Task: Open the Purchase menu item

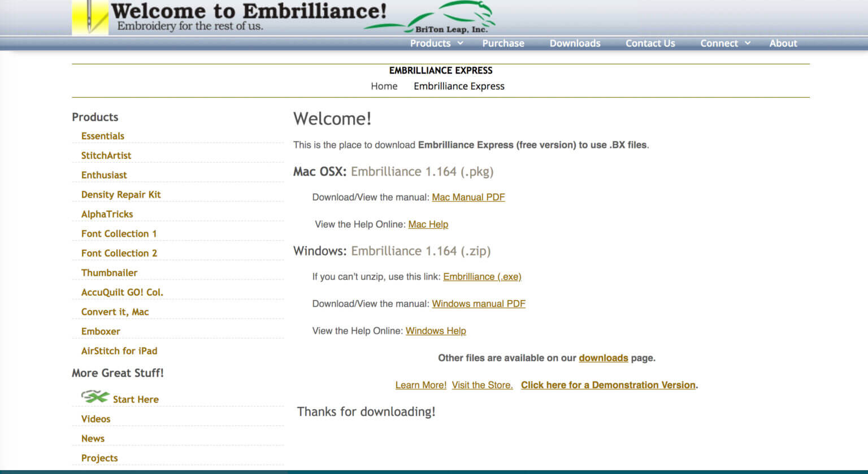Action: [x=503, y=44]
